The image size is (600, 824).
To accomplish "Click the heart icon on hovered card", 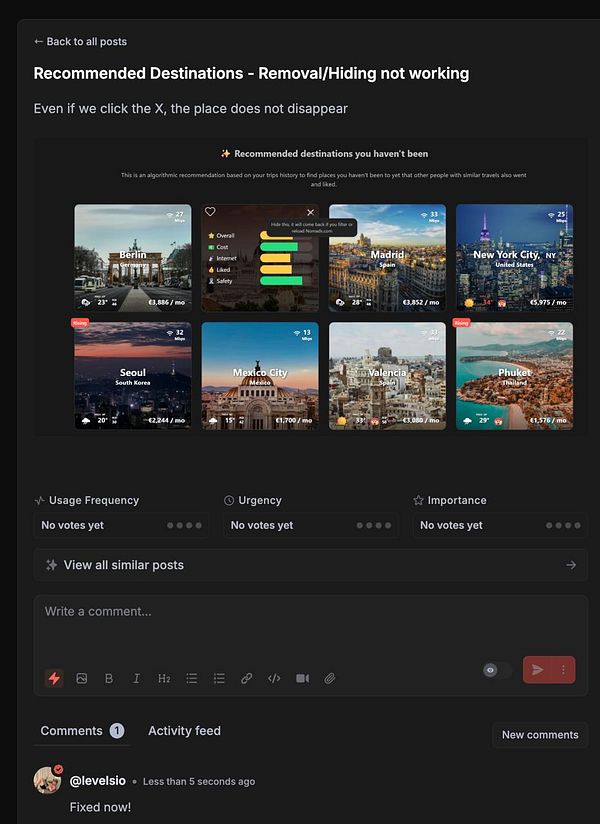I will 210,211.
